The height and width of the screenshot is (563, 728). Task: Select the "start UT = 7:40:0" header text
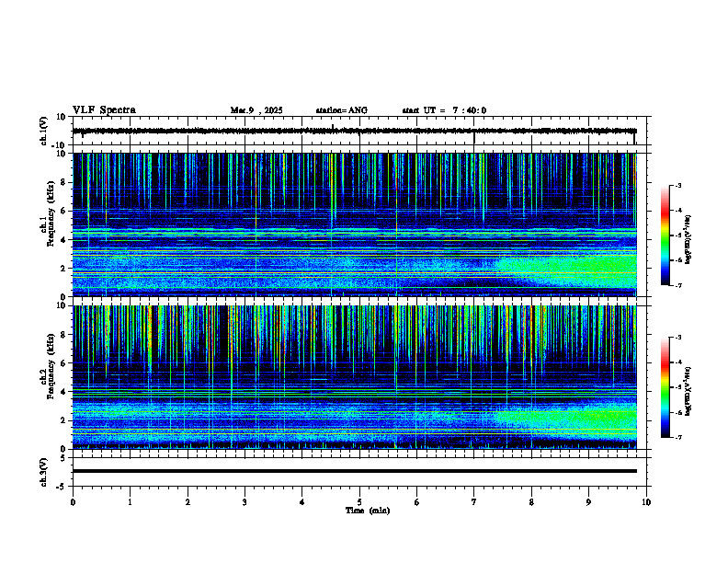click(444, 110)
